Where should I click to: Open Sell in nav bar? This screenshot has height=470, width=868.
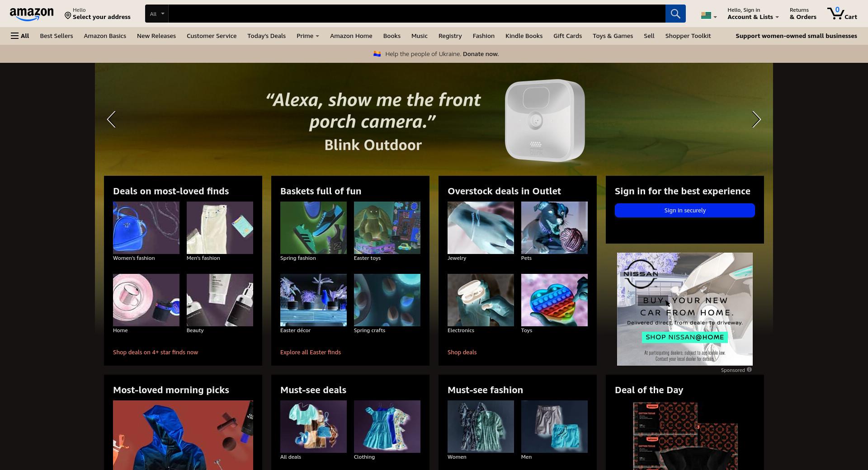coord(649,36)
